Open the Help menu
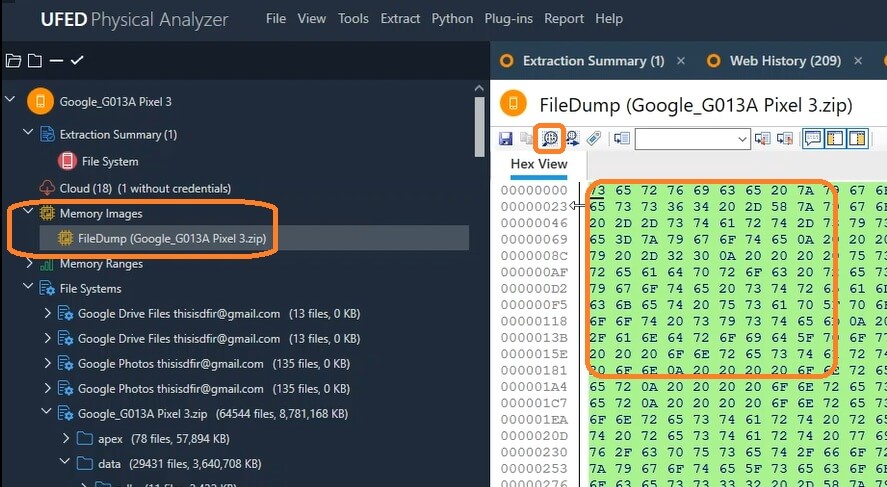887x487 pixels. pyautogui.click(x=609, y=19)
